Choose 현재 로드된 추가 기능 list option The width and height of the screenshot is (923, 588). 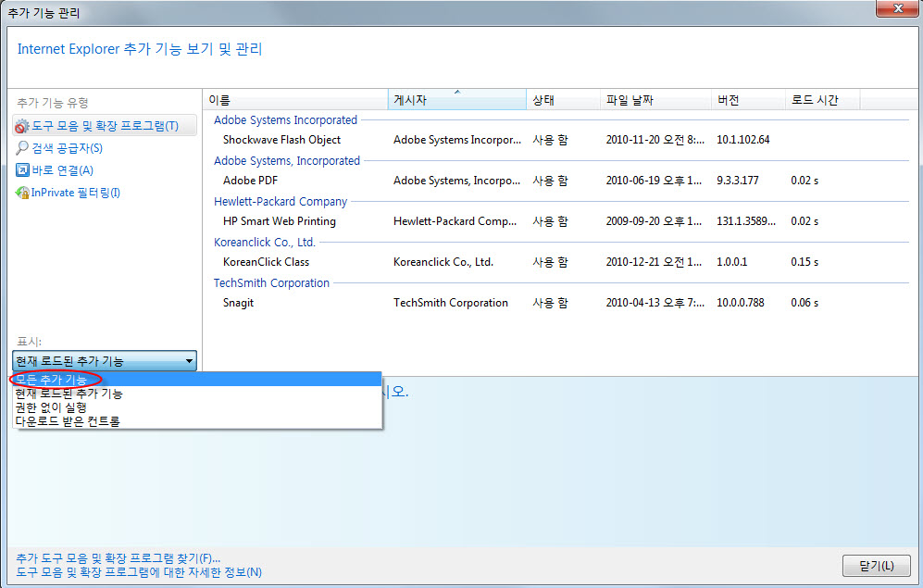coord(197,394)
